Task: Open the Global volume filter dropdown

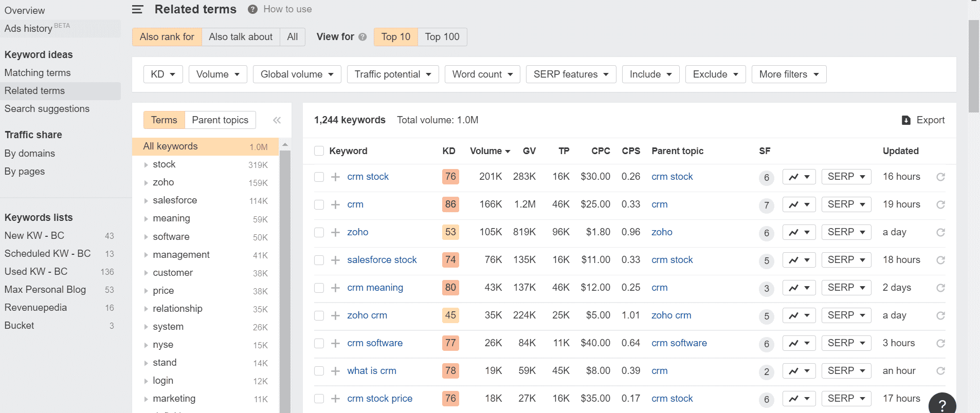Action: (297, 74)
